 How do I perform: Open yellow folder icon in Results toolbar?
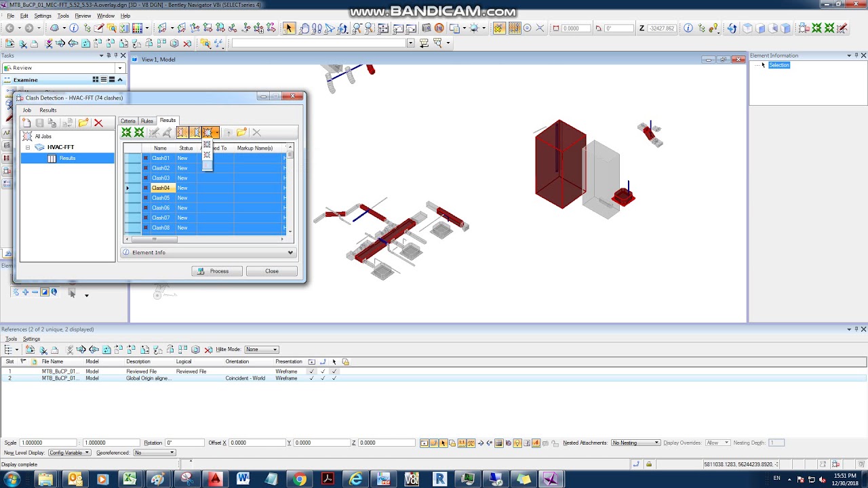pos(241,132)
